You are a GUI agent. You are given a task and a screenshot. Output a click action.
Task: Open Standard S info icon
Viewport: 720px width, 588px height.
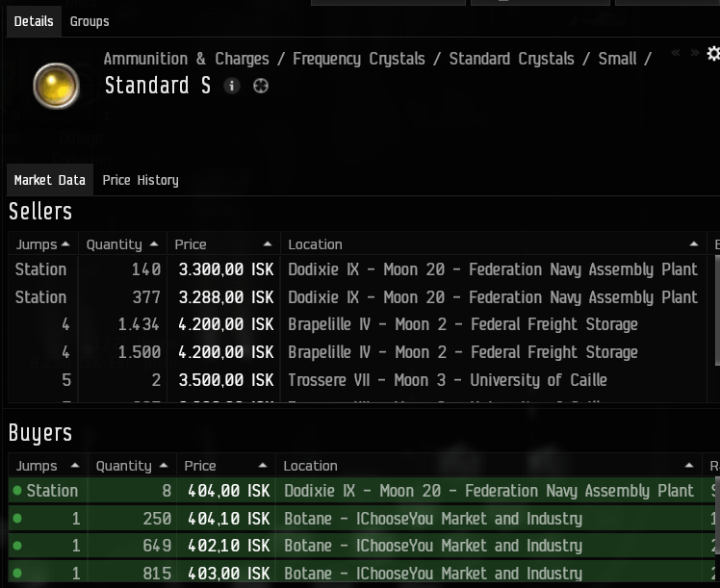point(232,86)
